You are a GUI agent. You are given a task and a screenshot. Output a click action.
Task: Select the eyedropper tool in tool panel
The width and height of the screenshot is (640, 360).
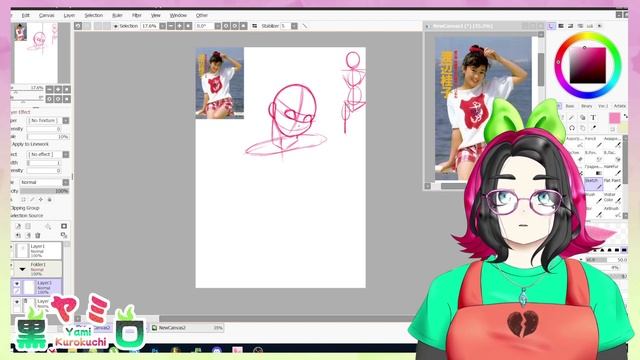click(x=594, y=128)
